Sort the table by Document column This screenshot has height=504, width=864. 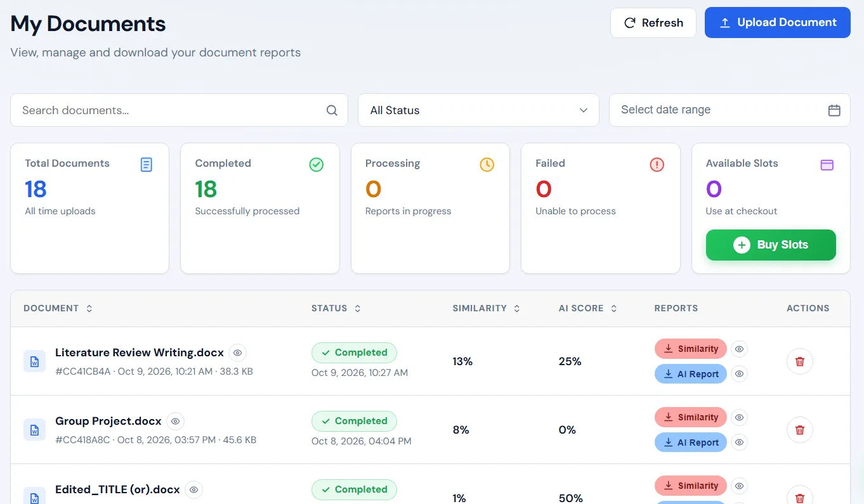[58, 308]
